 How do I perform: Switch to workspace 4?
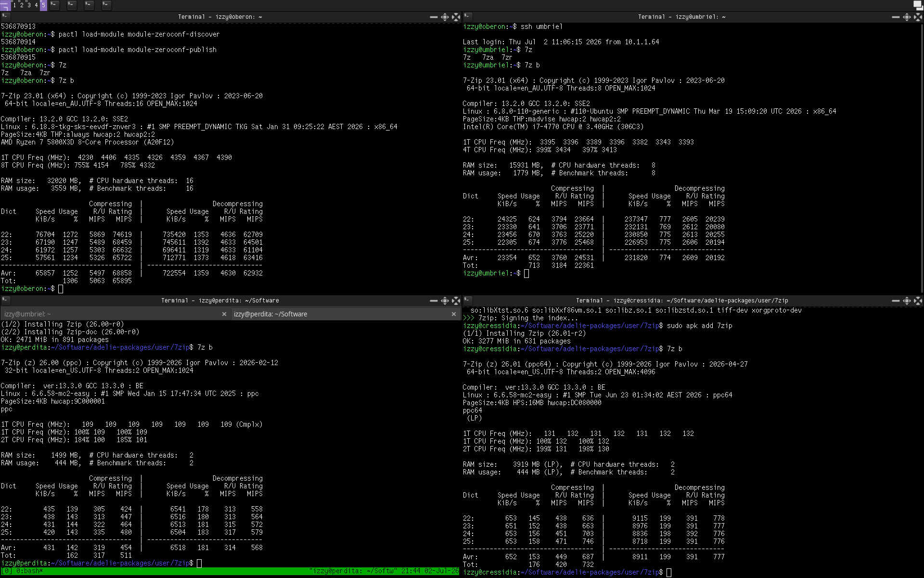[36, 5]
